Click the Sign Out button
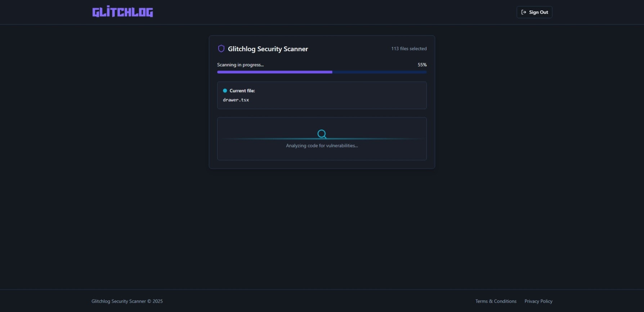This screenshot has width=644, height=312. [534, 12]
